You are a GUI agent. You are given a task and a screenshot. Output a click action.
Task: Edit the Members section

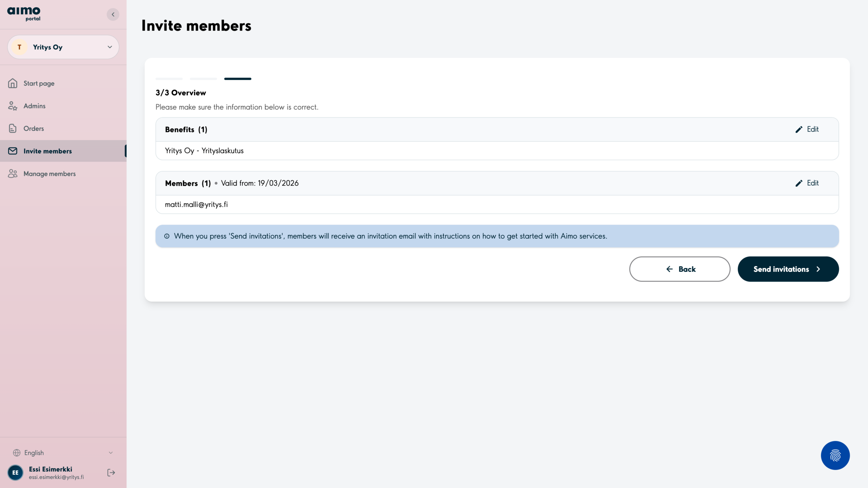pyautogui.click(x=807, y=183)
